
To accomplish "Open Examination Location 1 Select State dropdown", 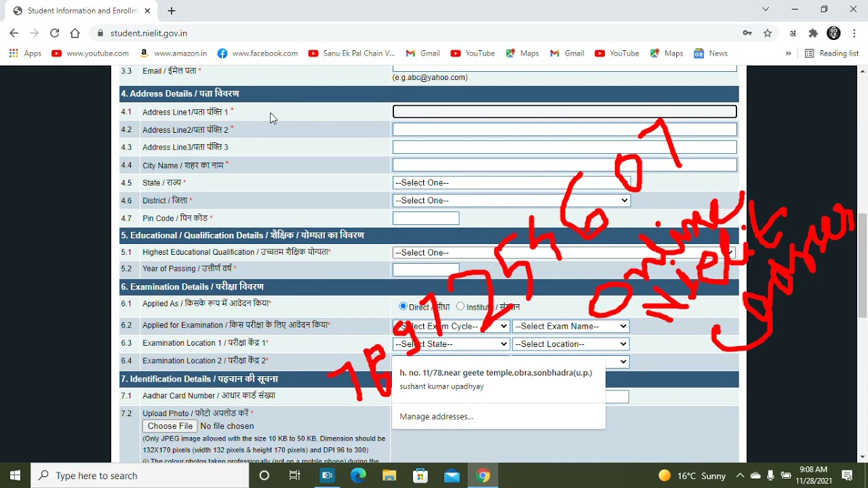I will (x=451, y=344).
